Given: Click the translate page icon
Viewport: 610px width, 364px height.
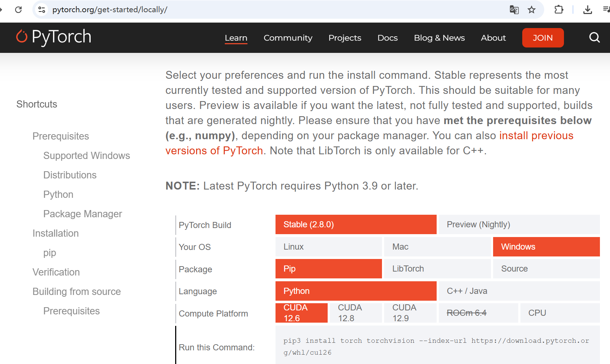Looking at the screenshot, I should click(514, 10).
